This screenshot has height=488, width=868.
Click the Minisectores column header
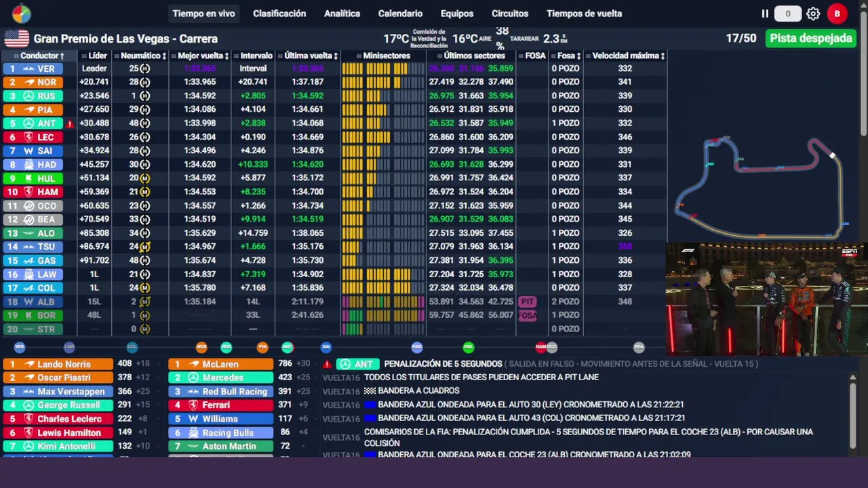point(383,56)
